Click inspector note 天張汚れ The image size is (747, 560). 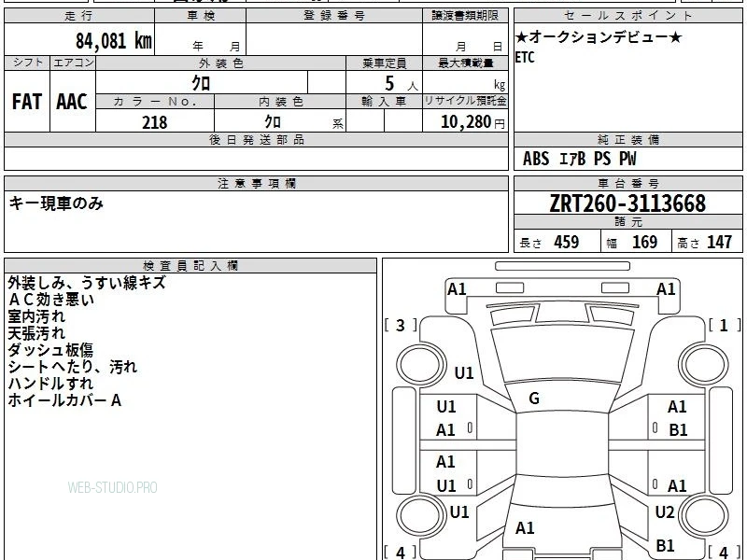coord(36,332)
